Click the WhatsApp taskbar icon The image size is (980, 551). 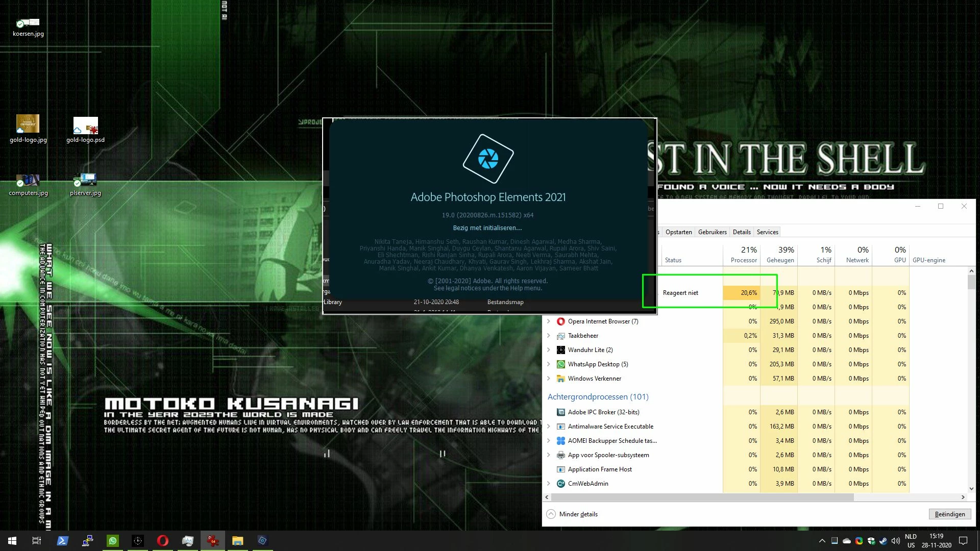pos(113,541)
